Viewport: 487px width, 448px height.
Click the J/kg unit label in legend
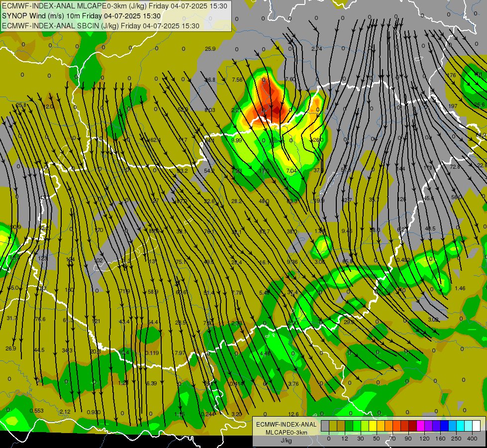[x=287, y=441]
